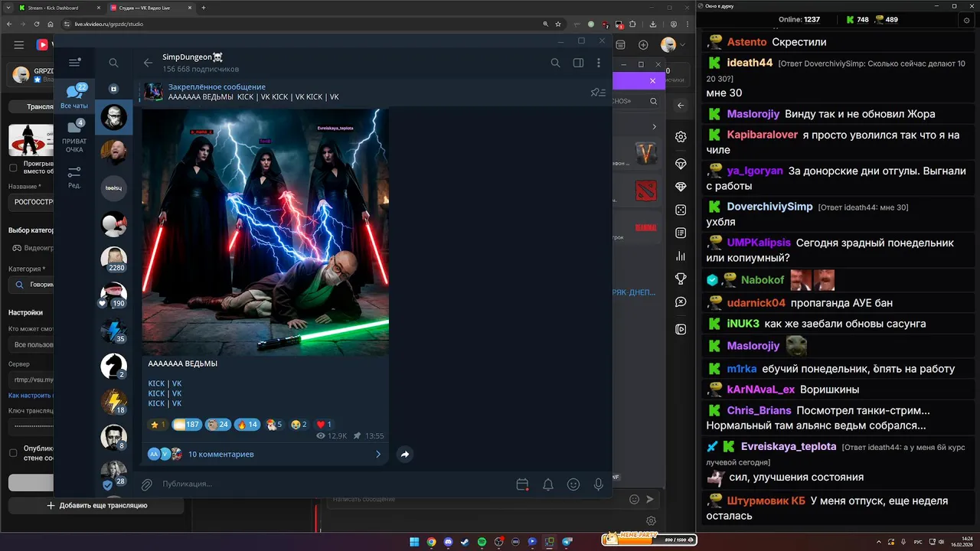The image size is (980, 551).
Task: Click the pinned message 'Закреплённое сообщение'
Action: pos(217,87)
